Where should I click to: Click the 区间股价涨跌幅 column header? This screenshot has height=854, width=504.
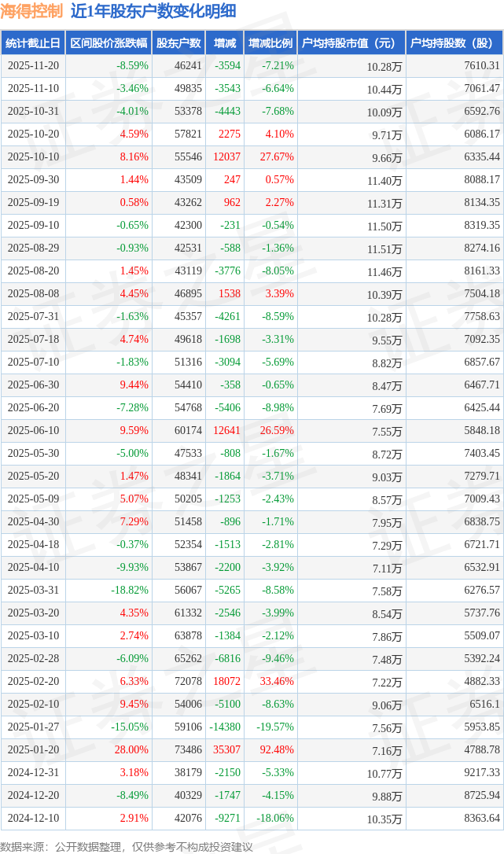(x=108, y=43)
